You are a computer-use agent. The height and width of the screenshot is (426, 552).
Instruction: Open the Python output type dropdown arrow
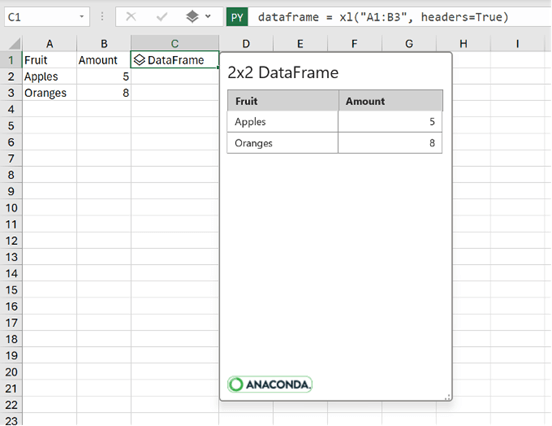tap(208, 16)
